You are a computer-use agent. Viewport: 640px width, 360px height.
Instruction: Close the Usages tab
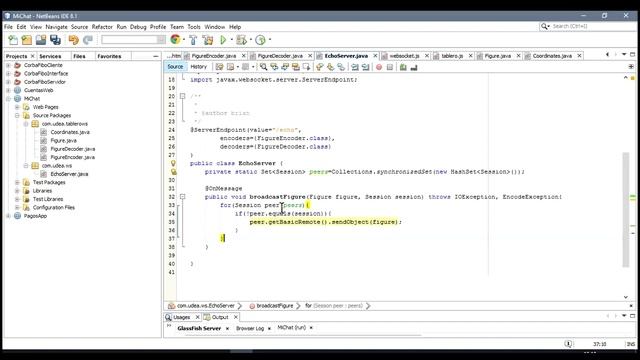[198, 317]
